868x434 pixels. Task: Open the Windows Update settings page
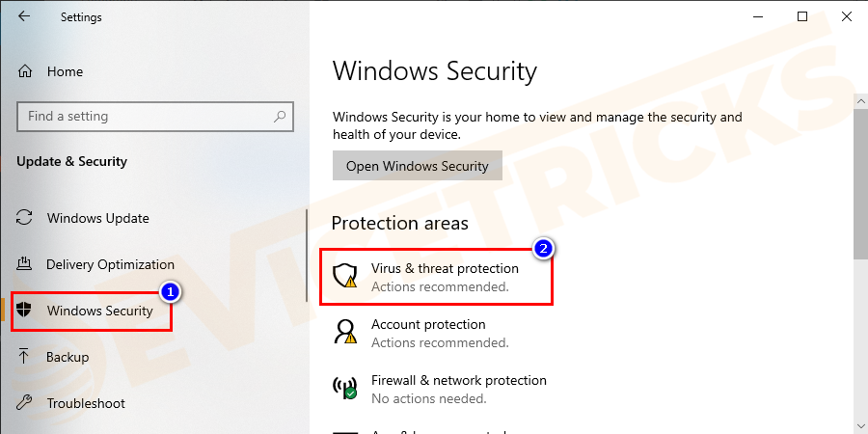pyautogui.click(x=97, y=218)
